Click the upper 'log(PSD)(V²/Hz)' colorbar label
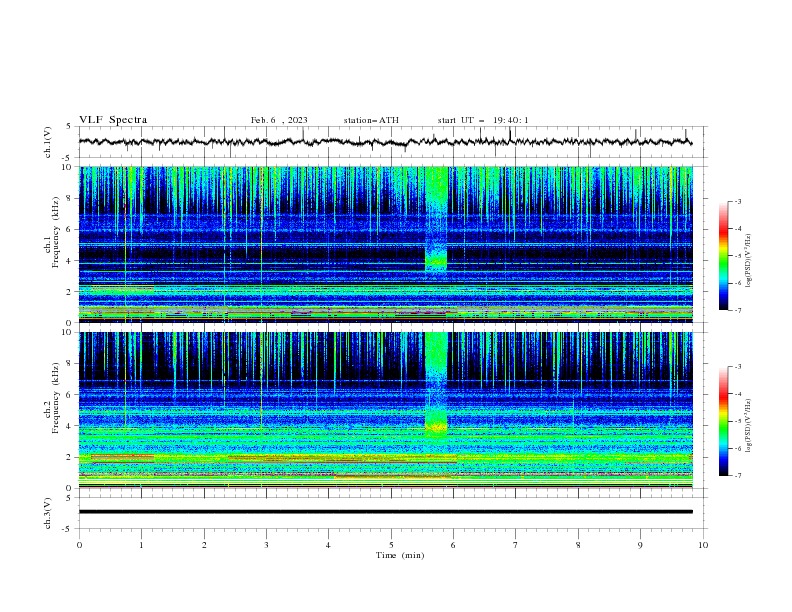The width and height of the screenshot is (792, 612). (x=749, y=261)
